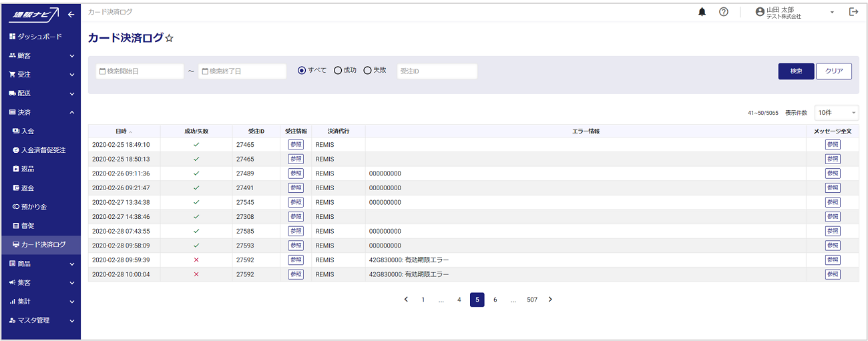Click the notification bell icon
The image size is (868, 341).
coord(702,12)
